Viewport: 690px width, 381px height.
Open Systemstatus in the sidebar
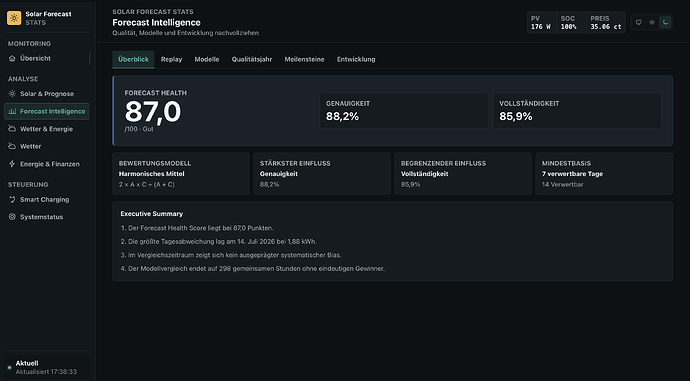point(47,217)
